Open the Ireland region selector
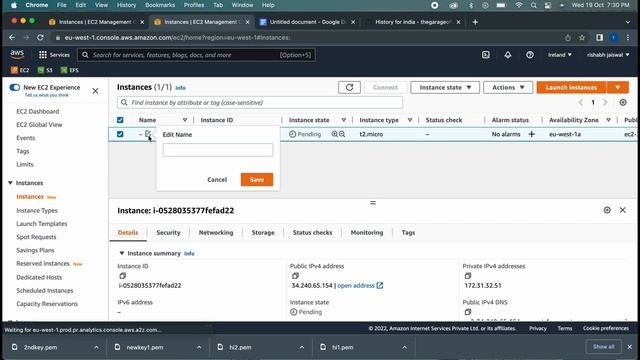Viewport: 640px width, 360px height. pyautogui.click(x=560, y=55)
